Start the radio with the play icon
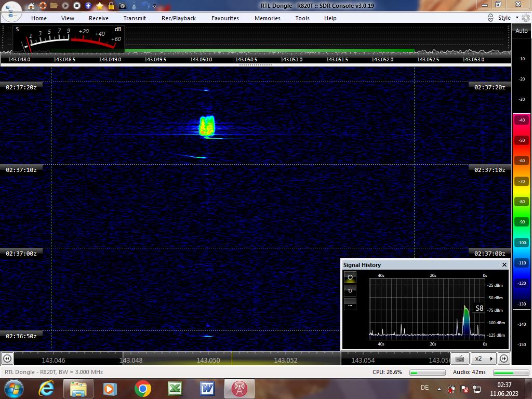532x399 pixels. (65, 6)
